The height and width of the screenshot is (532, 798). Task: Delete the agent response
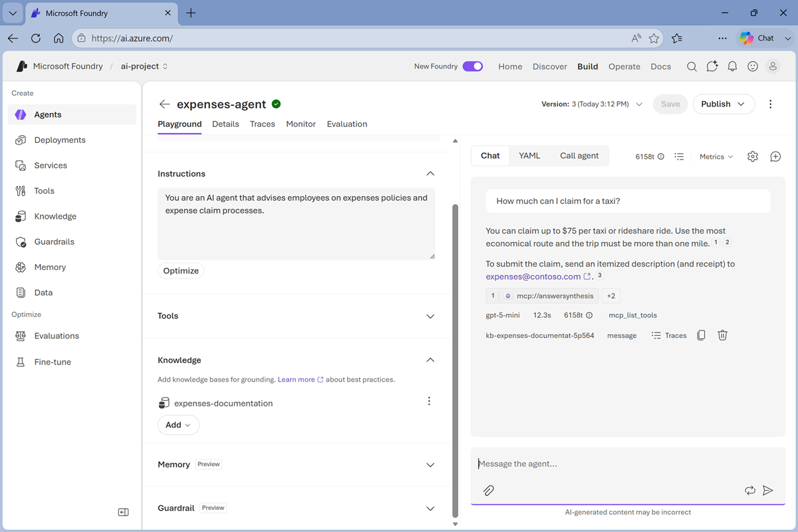click(723, 335)
